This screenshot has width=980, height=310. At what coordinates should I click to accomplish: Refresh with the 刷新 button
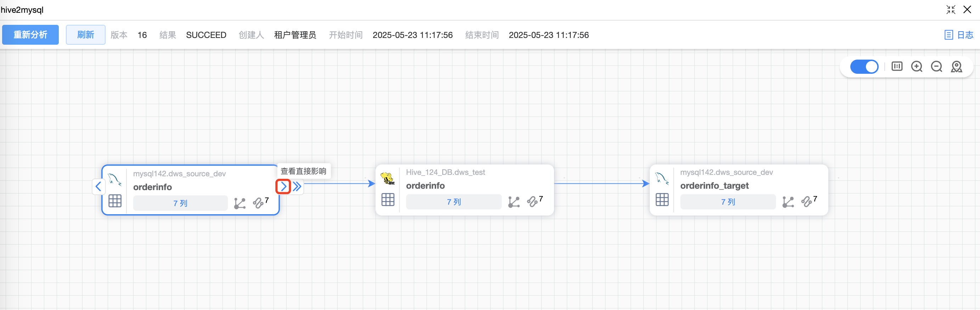pyautogui.click(x=86, y=35)
